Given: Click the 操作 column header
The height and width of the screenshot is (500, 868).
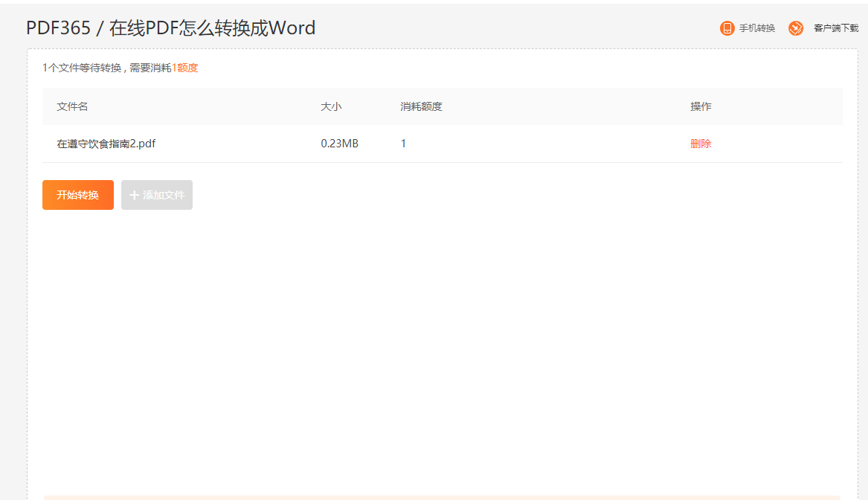Looking at the screenshot, I should pos(701,106).
